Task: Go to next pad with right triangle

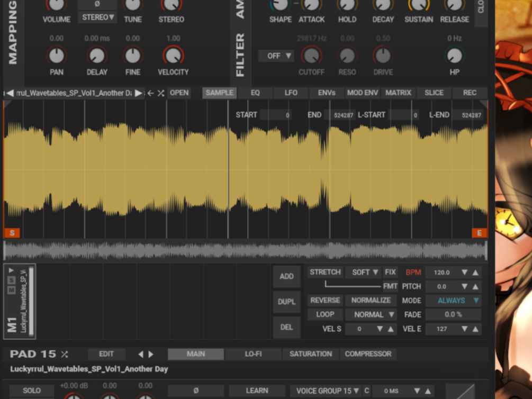Action: (151, 354)
